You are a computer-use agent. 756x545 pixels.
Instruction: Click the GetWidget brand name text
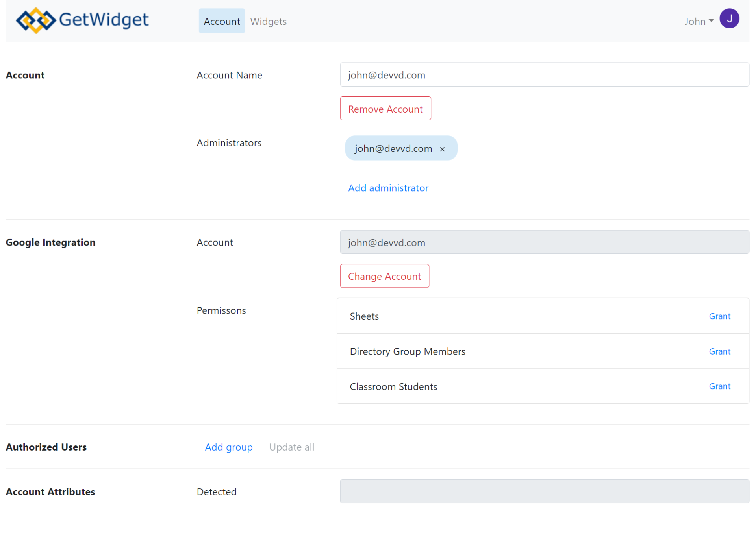[x=104, y=20]
